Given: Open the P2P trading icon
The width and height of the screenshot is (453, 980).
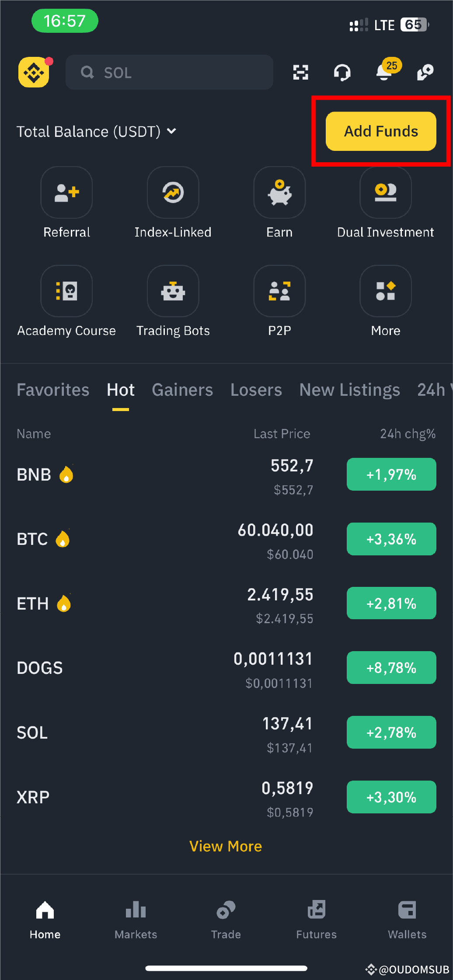Looking at the screenshot, I should 279,291.
